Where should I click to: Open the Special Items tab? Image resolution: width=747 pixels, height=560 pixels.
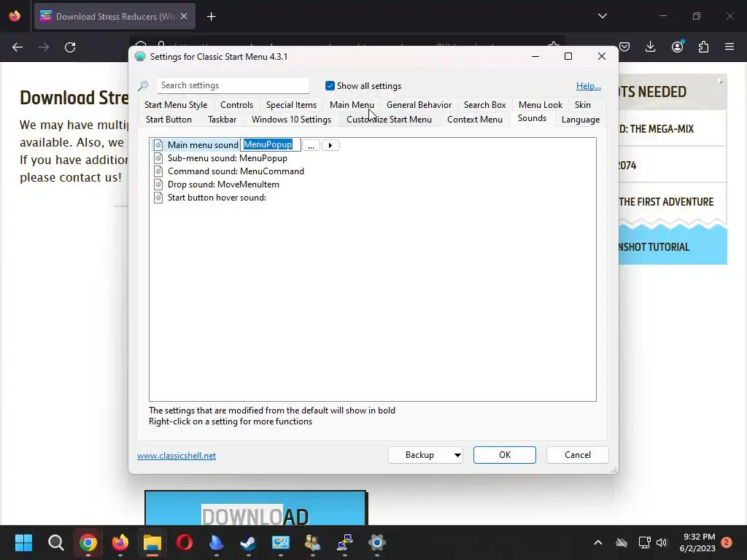tap(291, 105)
